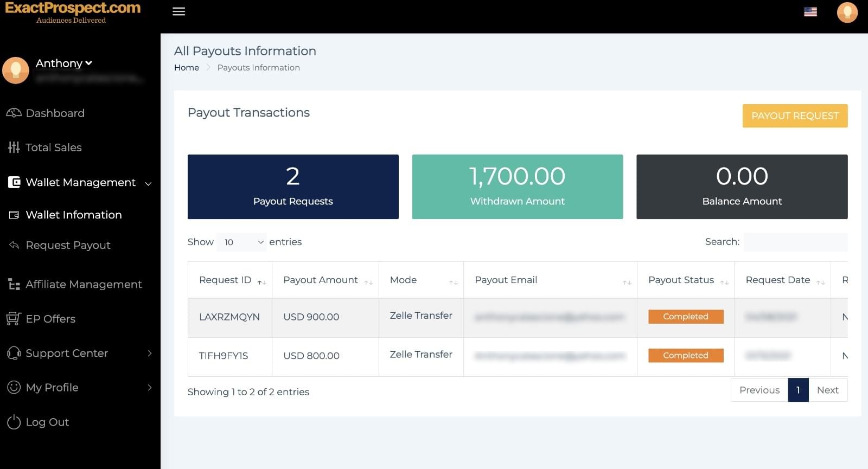Open the top-right user avatar
The width and height of the screenshot is (868, 469).
tap(847, 12)
